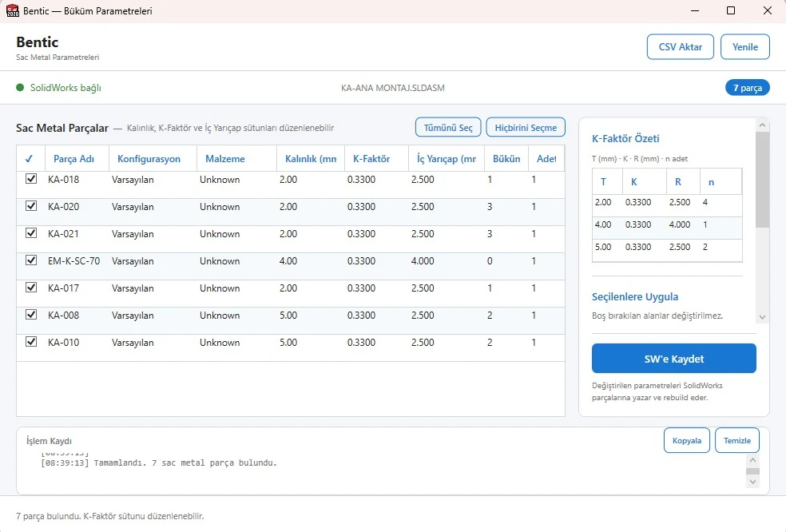Click the Tamamlandı log entry line

click(x=159, y=463)
